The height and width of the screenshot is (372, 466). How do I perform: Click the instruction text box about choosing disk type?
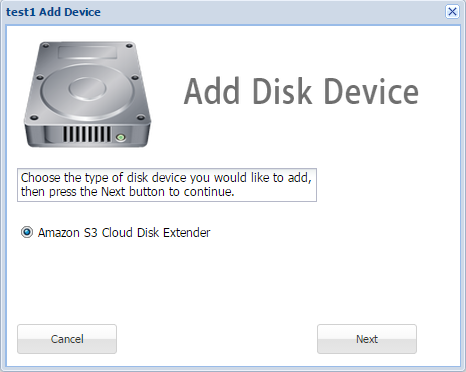pyautogui.click(x=167, y=185)
